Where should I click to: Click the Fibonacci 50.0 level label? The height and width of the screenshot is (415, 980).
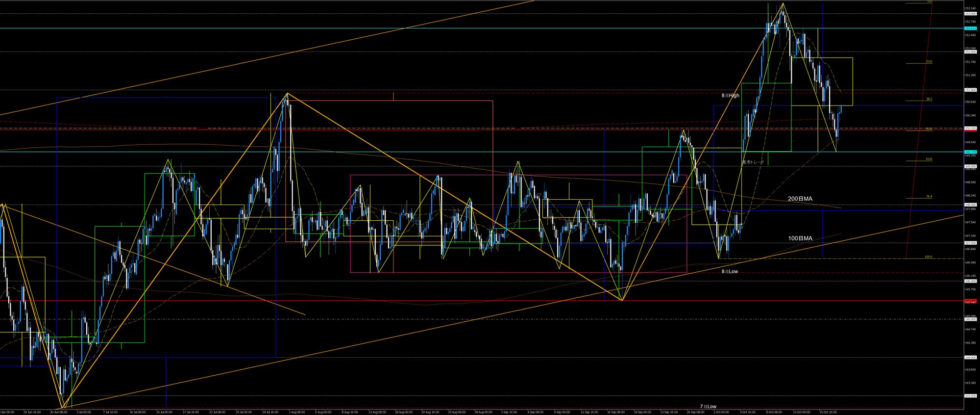coord(929,129)
